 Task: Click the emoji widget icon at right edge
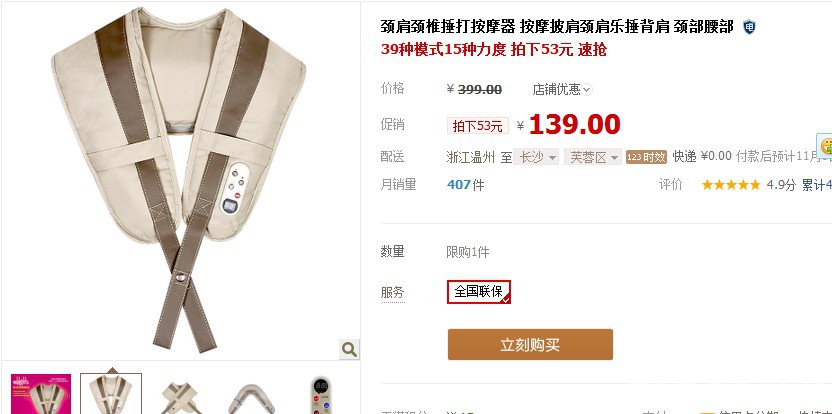825,145
